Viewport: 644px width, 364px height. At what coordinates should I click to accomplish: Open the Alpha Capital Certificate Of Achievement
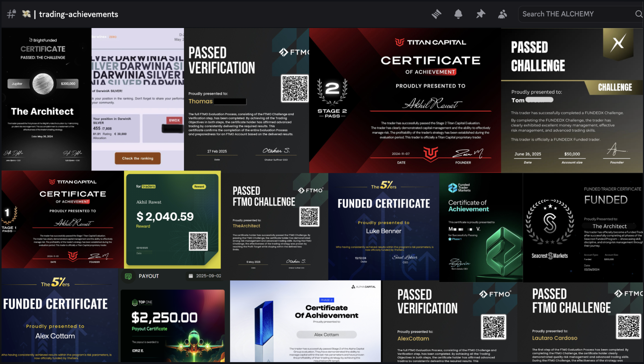[x=305, y=321]
